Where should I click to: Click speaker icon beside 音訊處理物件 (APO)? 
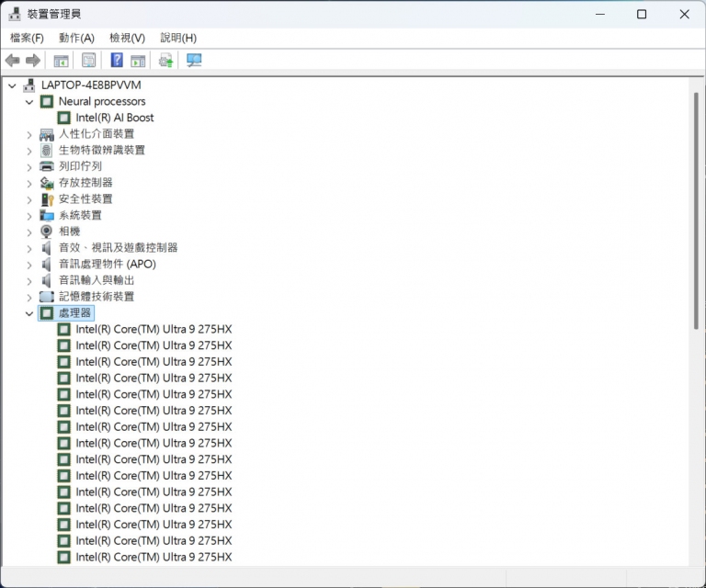click(46, 264)
